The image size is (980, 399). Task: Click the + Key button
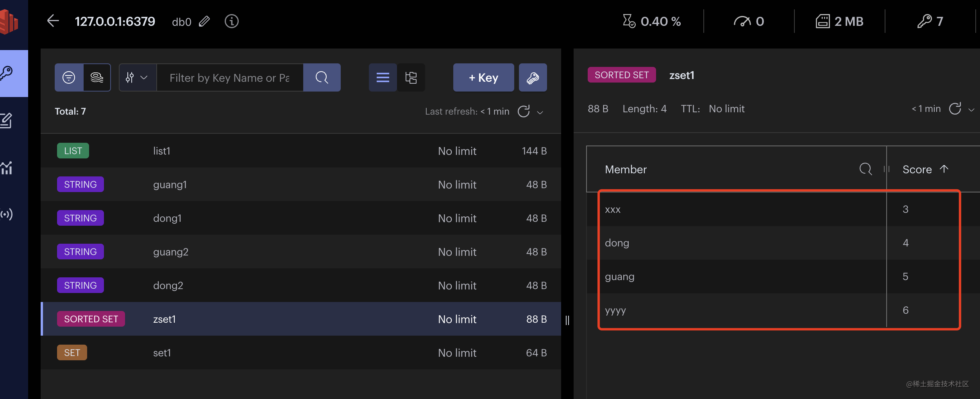click(483, 77)
